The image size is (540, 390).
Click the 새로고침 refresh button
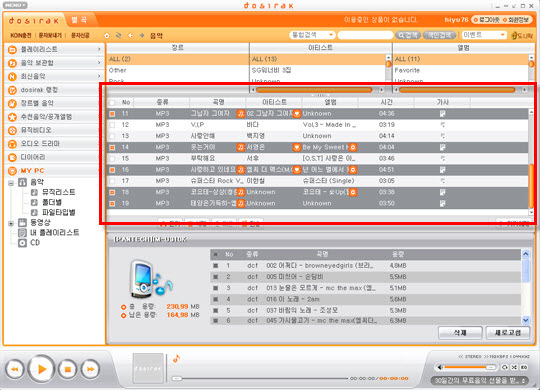click(508, 333)
